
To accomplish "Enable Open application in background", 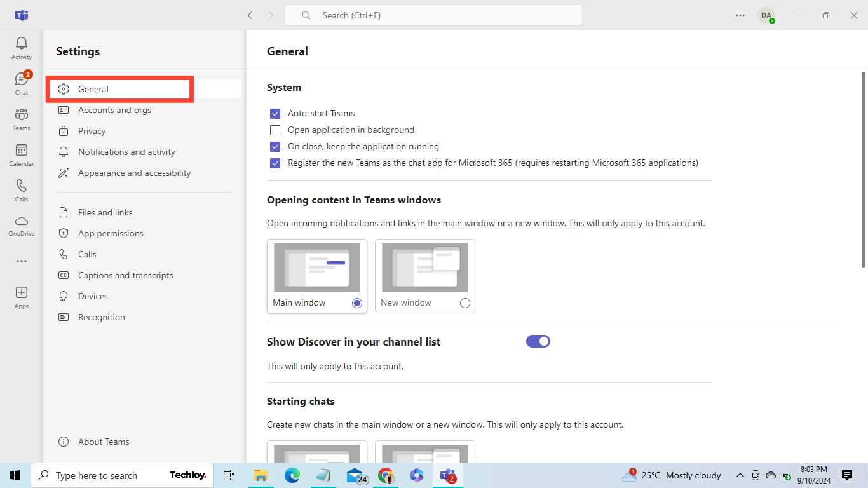I will [275, 130].
